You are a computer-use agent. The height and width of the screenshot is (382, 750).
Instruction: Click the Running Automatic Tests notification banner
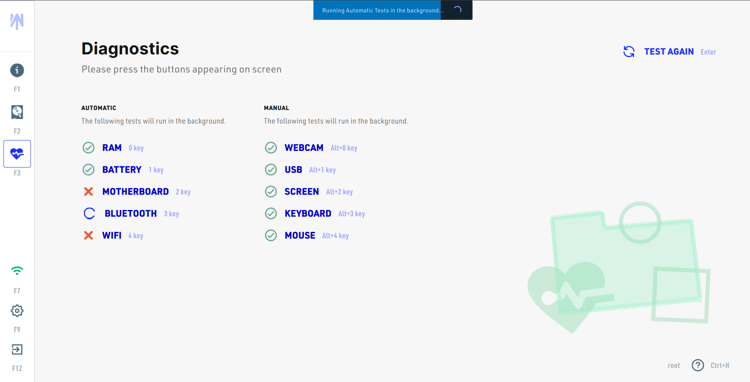(x=393, y=10)
